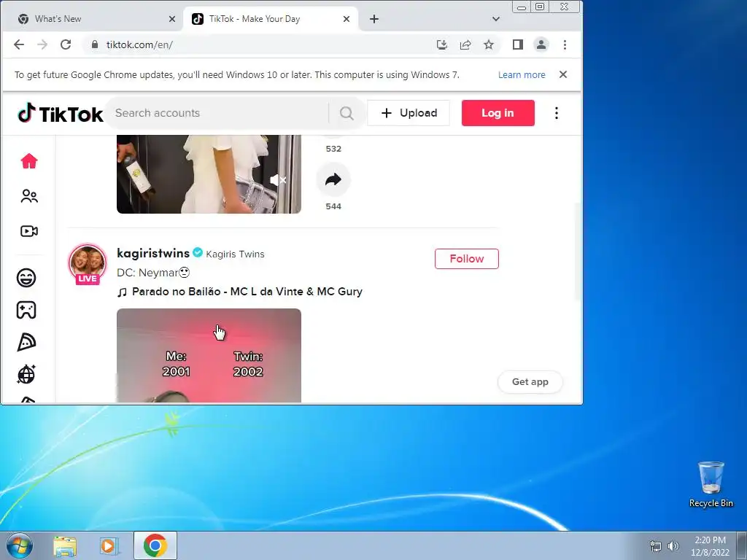Open the Recycle Bin desktop icon
The height and width of the screenshot is (560, 747).
(x=711, y=484)
